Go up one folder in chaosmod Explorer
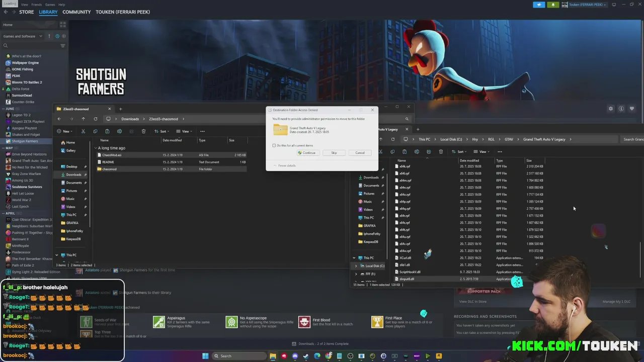644x362 pixels. pyautogui.click(x=84, y=119)
